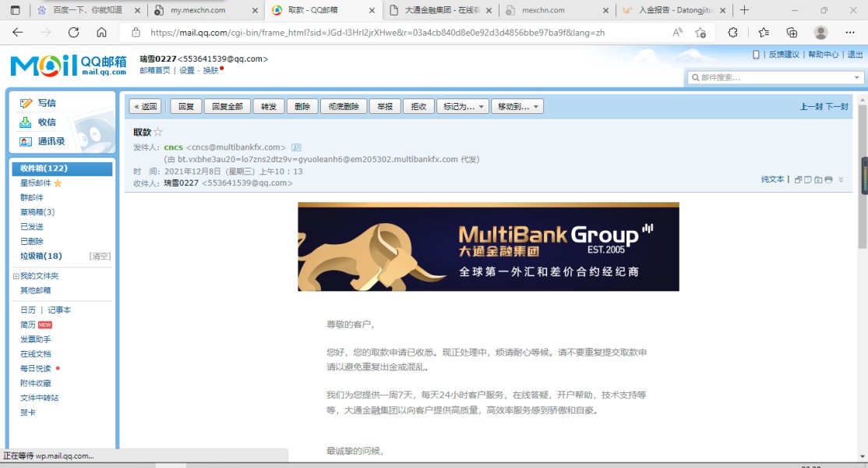Expand 我的文件夹 tree node
The width and height of the screenshot is (868, 468).
16,276
